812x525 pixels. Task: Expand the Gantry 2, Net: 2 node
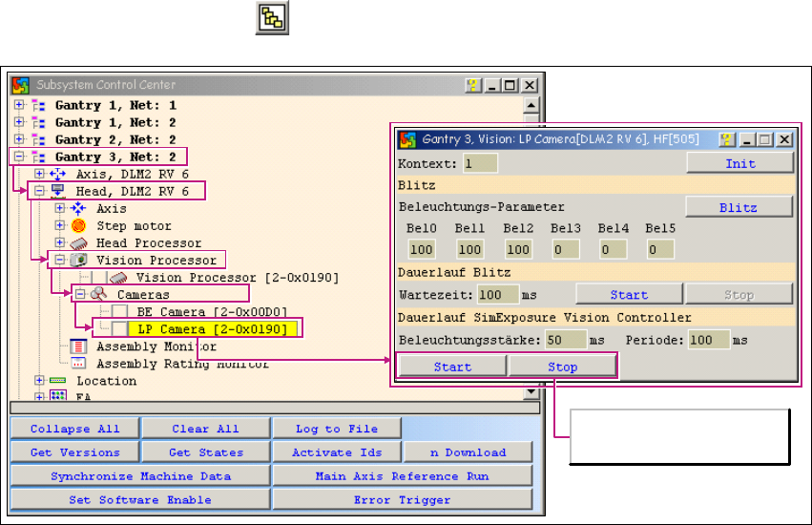(18, 139)
